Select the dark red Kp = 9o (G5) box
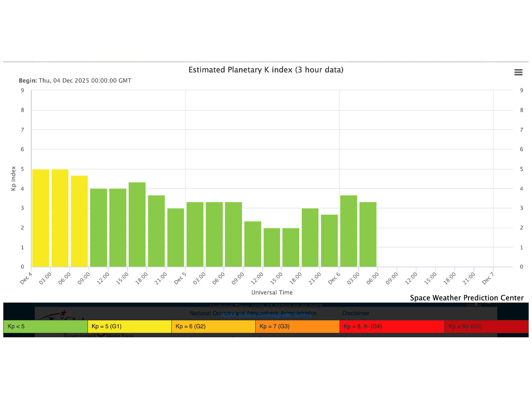532x399 pixels. (486, 327)
